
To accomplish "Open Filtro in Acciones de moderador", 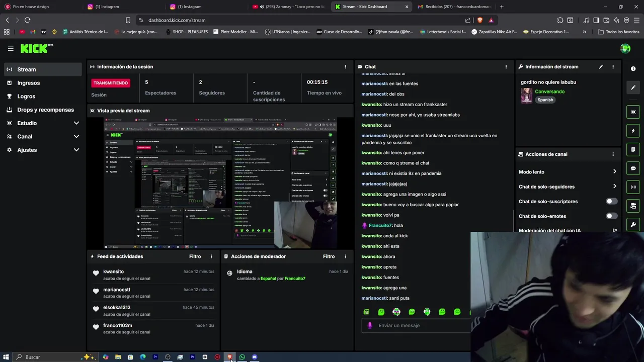I will click(329, 256).
